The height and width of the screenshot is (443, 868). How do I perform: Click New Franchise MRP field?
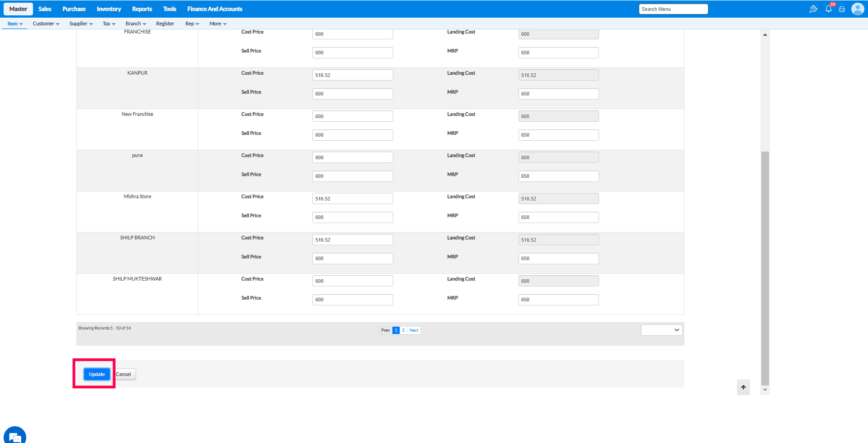click(x=558, y=135)
